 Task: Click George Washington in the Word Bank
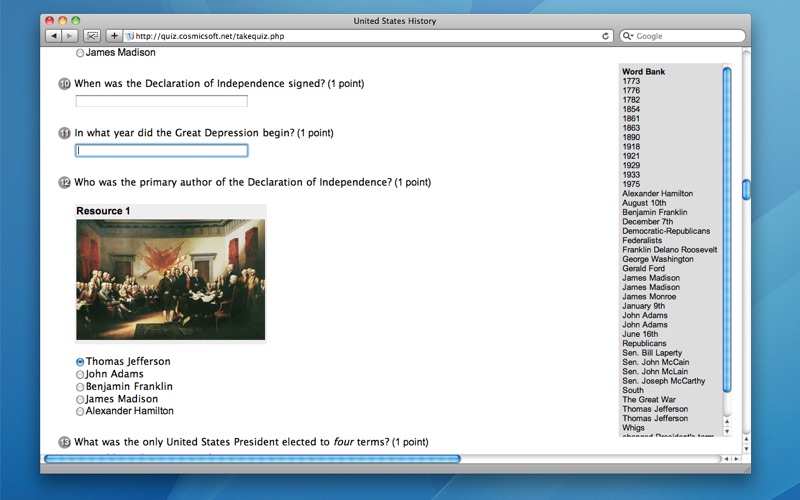658,259
